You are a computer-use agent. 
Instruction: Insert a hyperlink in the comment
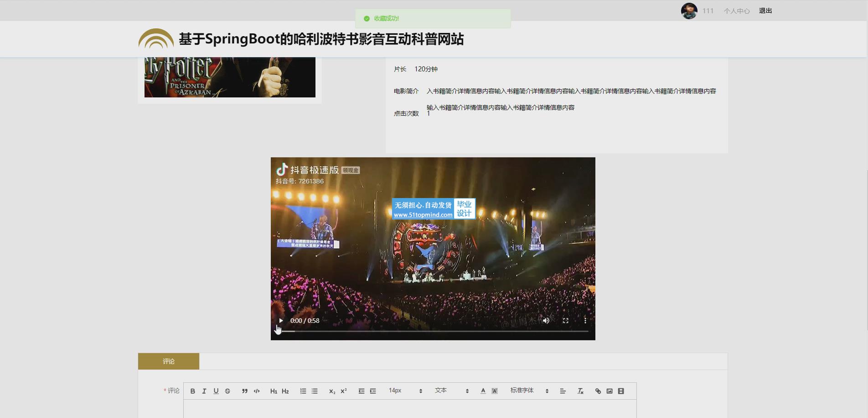[x=598, y=391]
